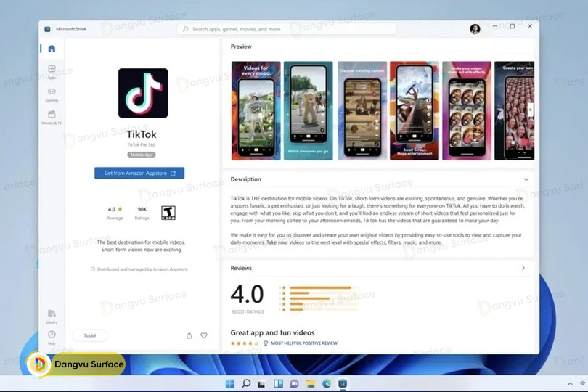Collapse the Description section
This screenshot has width=588, height=392.
pos(526,179)
